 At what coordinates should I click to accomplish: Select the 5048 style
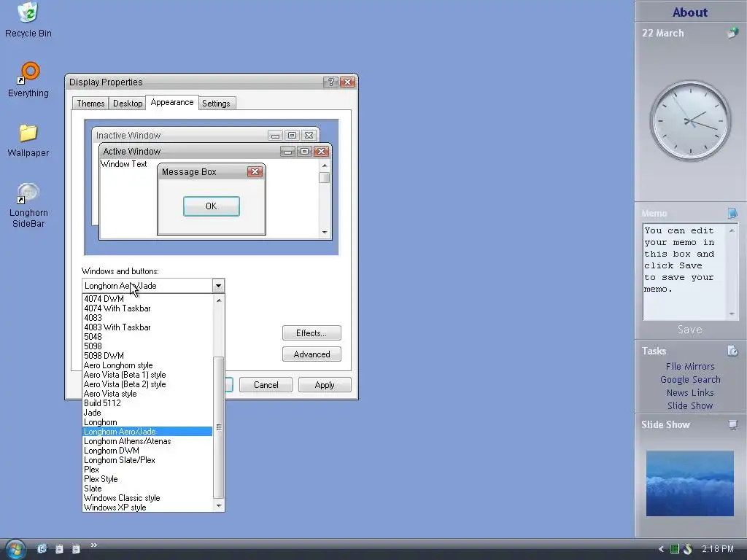[147, 337]
